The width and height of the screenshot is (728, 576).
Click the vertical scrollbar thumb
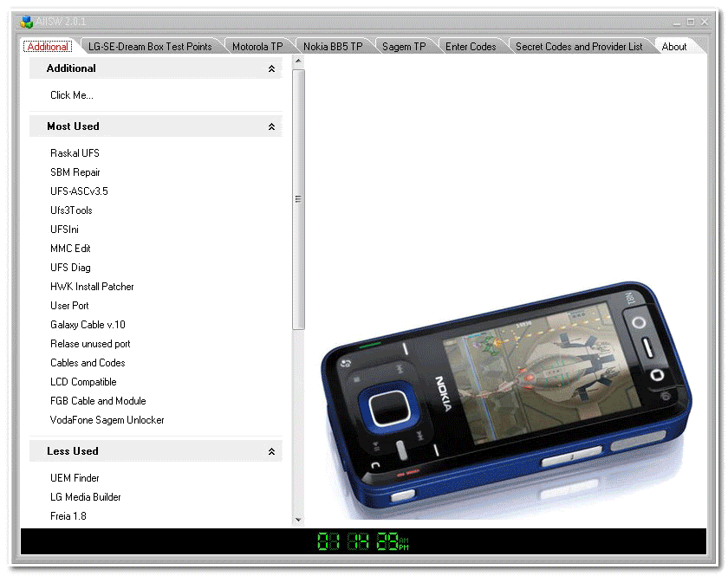coord(298,199)
